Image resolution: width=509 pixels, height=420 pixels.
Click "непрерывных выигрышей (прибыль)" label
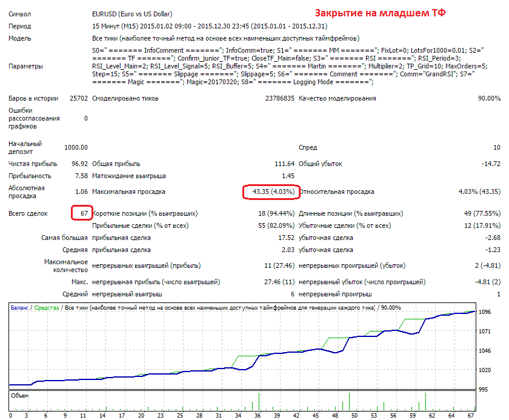pos(147,266)
